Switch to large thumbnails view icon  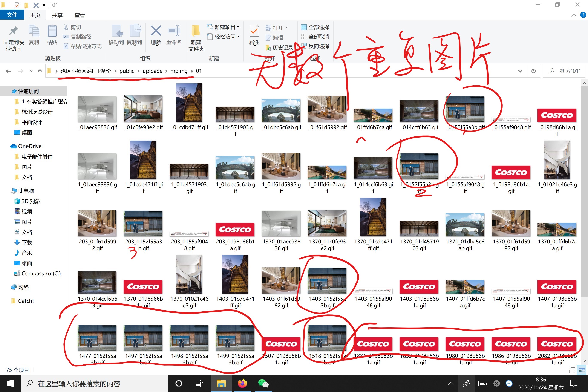point(582,370)
